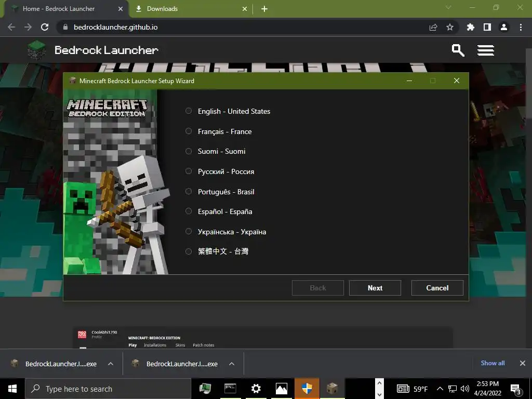Open a new browser tab

[x=264, y=9]
